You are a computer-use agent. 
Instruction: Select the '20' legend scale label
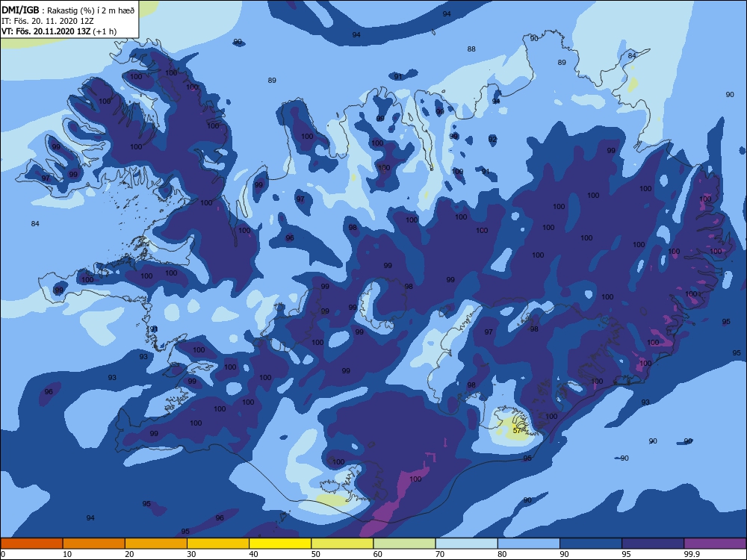click(x=129, y=554)
